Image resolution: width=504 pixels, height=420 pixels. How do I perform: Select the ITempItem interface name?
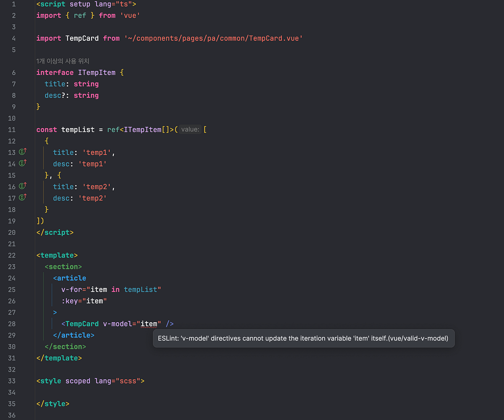(x=97, y=72)
